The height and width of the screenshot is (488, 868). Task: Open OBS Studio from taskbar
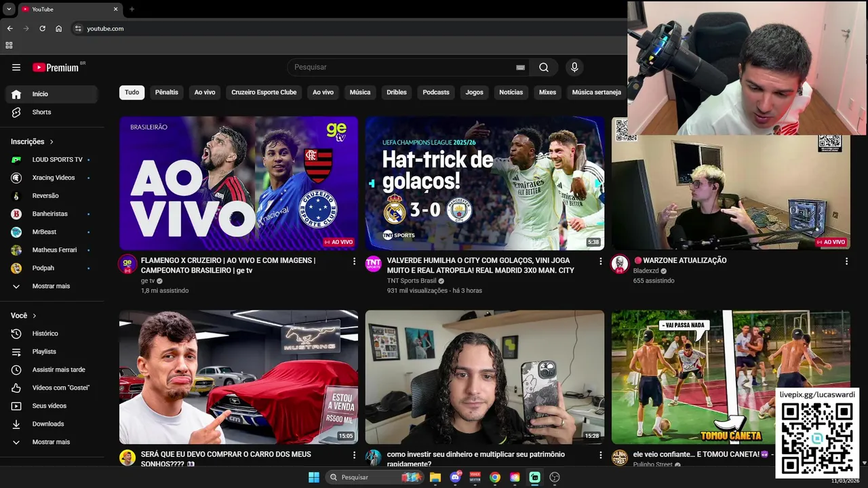[555, 477]
